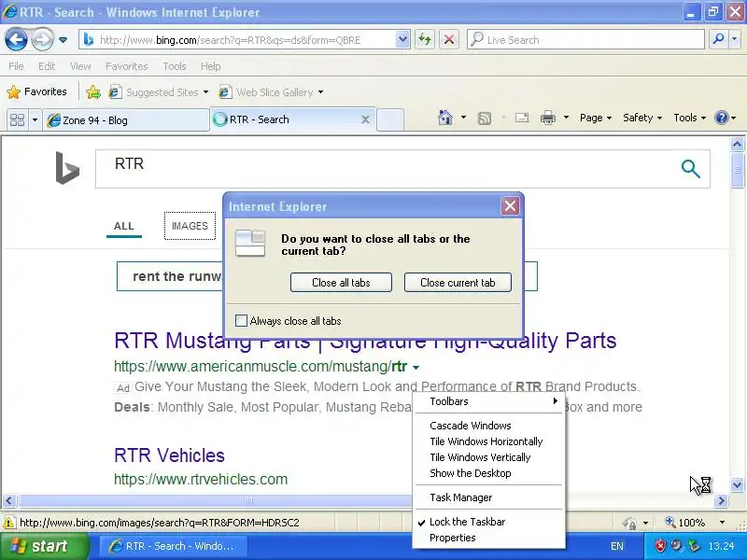Click the Home page icon
747x560 pixels.
(445, 118)
